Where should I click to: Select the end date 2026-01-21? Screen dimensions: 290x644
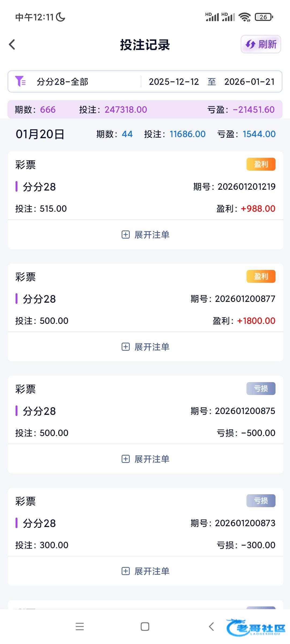click(249, 82)
